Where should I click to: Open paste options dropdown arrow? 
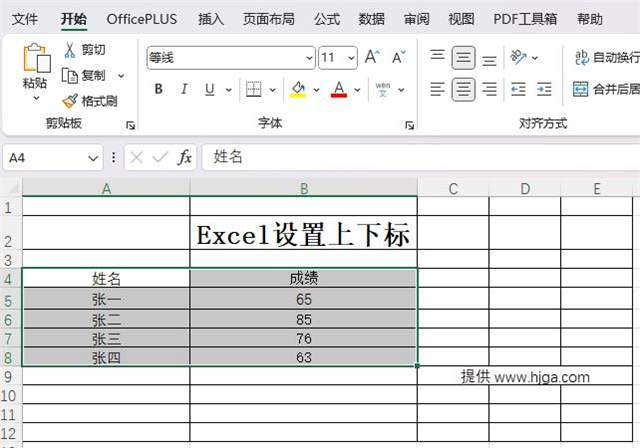pyautogui.click(x=36, y=98)
